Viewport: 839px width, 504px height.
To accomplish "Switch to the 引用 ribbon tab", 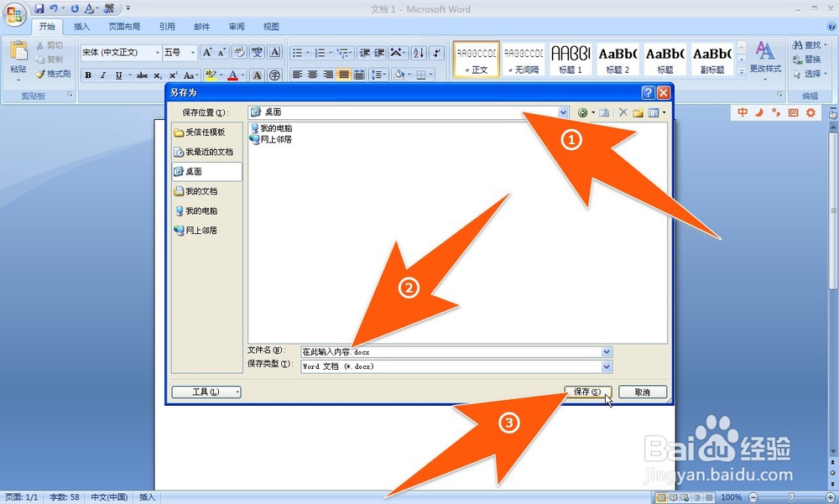I will coord(167,26).
